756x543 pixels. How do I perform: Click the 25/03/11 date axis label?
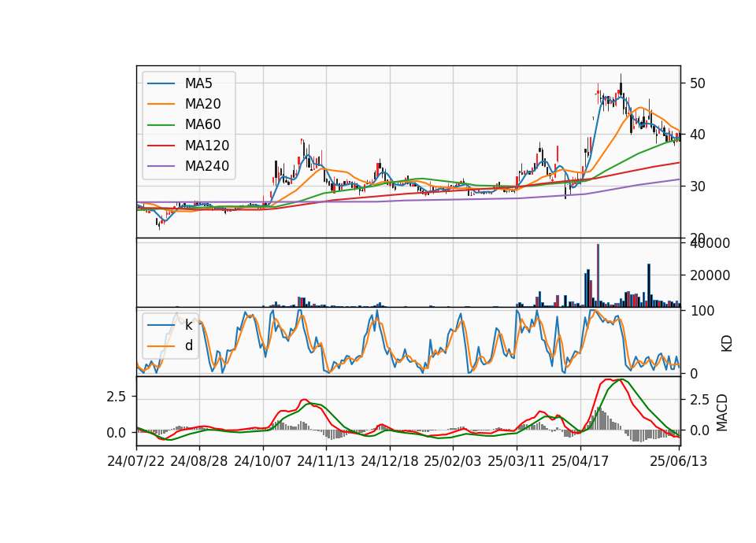pyautogui.click(x=517, y=461)
